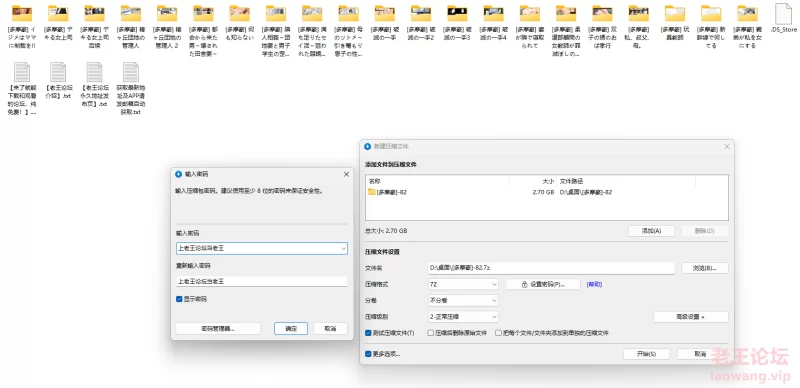Click 确定 in the password dialog
800x388 pixels.
pos(291,329)
